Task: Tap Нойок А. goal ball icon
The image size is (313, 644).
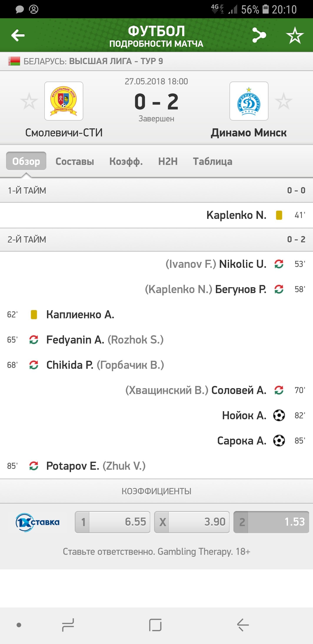Action: coord(279,416)
